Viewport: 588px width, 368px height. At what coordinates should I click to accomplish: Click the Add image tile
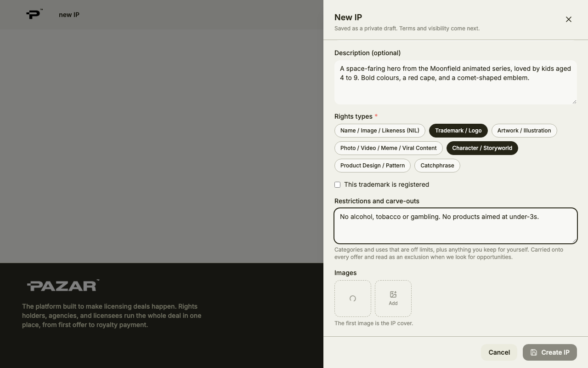coord(393,299)
